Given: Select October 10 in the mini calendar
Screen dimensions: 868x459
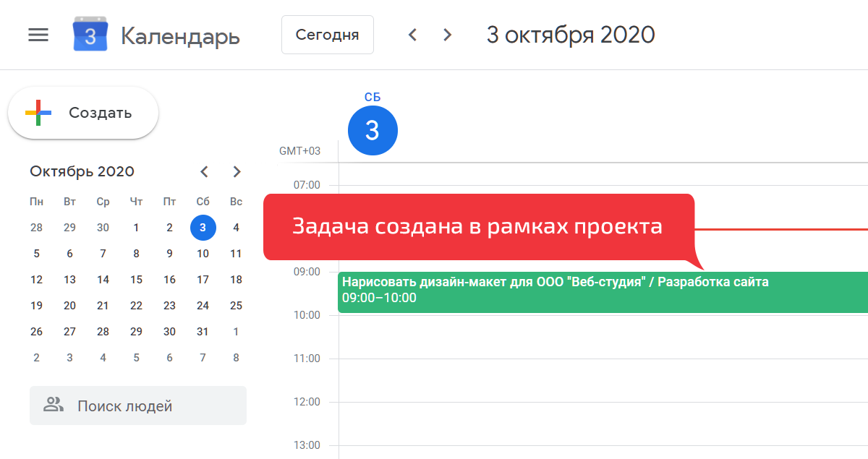Looking at the screenshot, I should point(203,254).
